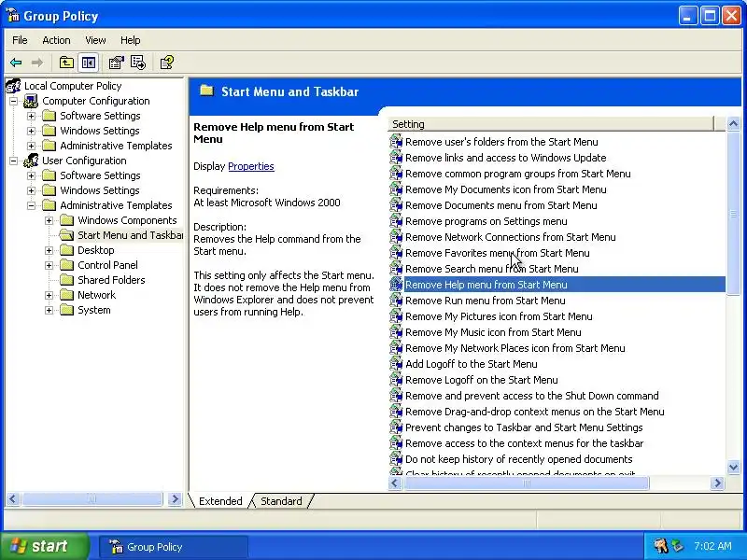
Task: Select Remove Network Connections from Start Menu
Action: tap(510, 237)
